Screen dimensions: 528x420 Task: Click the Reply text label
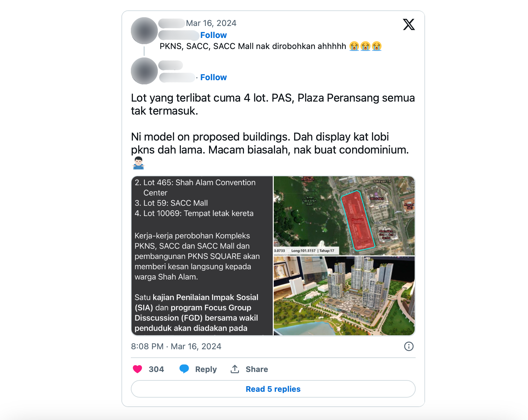pos(206,369)
